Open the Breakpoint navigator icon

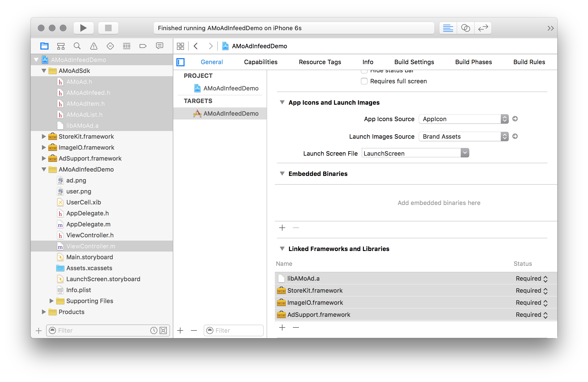pyautogui.click(x=143, y=46)
